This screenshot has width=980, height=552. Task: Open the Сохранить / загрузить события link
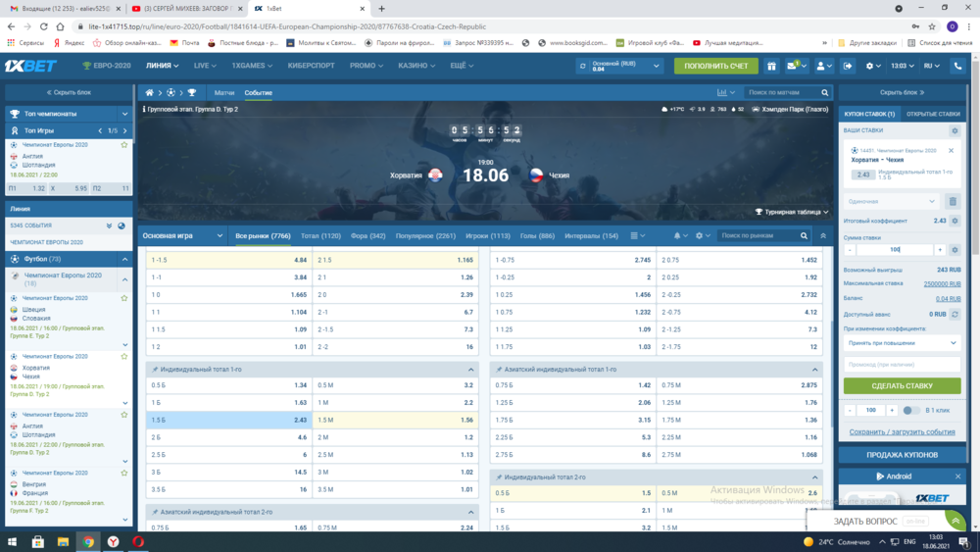[x=902, y=432]
